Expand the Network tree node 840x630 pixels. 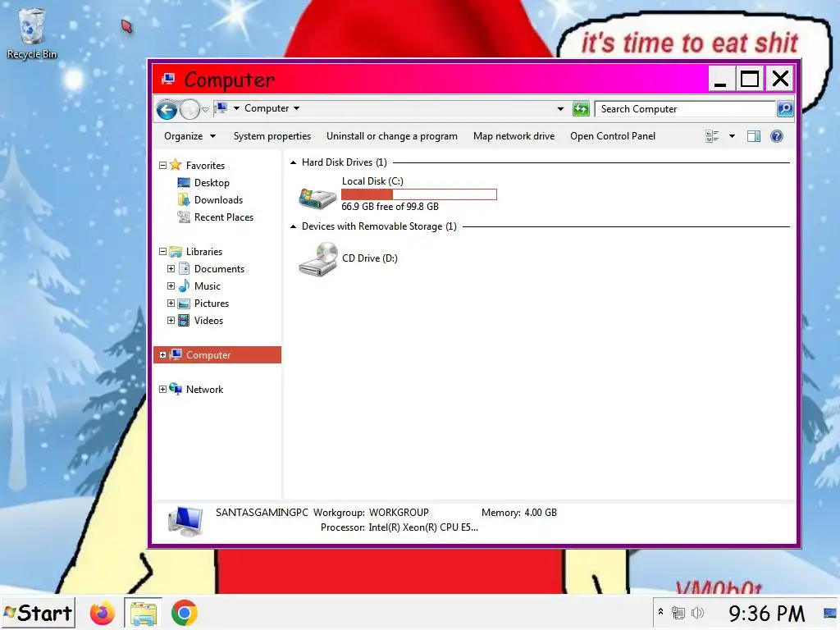point(163,390)
